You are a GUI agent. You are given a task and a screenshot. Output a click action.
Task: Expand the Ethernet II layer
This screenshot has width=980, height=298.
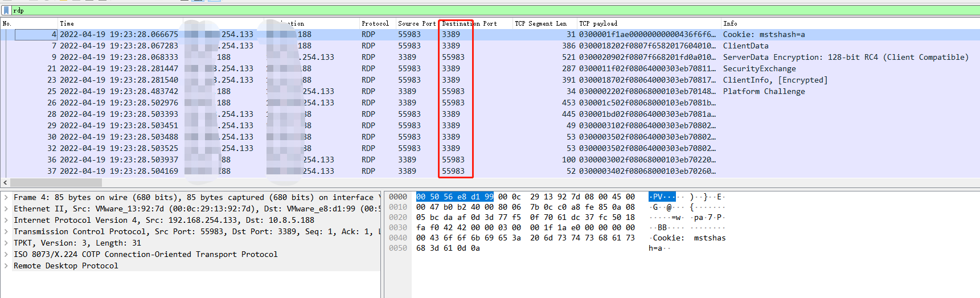(6, 209)
